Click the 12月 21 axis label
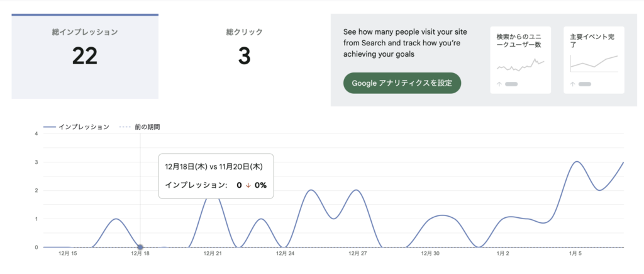This screenshot has height=274, width=644. (x=213, y=253)
